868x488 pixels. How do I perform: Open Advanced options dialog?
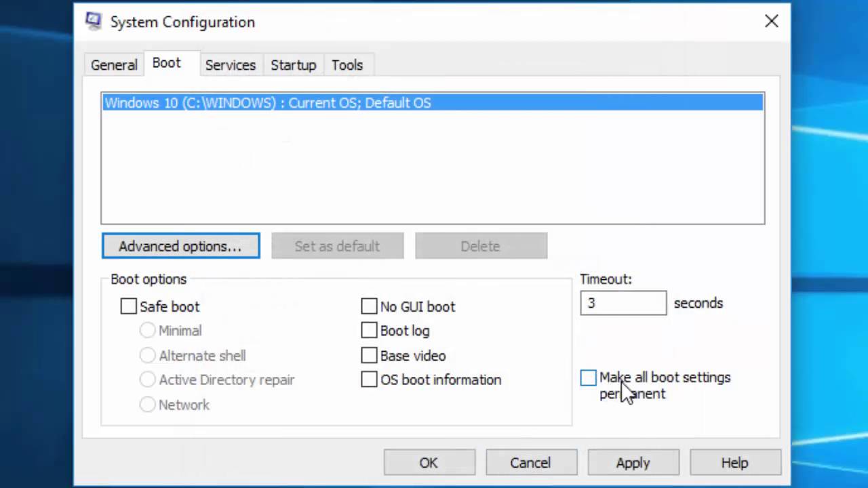click(180, 246)
